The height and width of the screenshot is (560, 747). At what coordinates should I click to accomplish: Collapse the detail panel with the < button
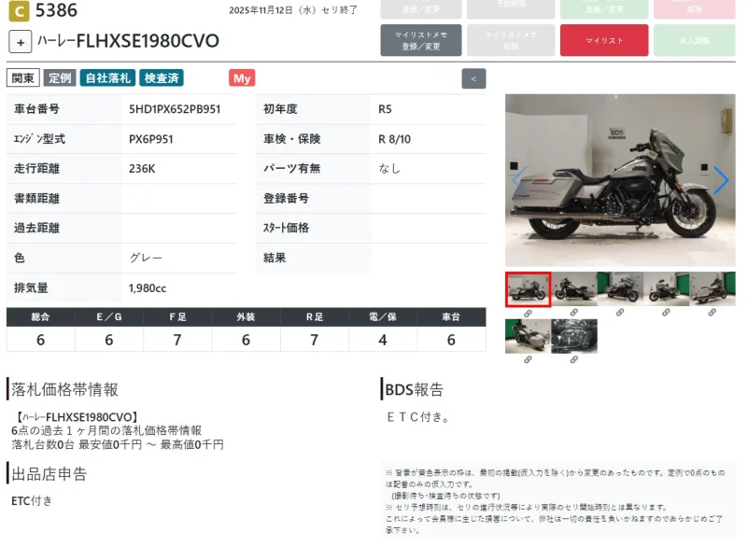(x=473, y=78)
